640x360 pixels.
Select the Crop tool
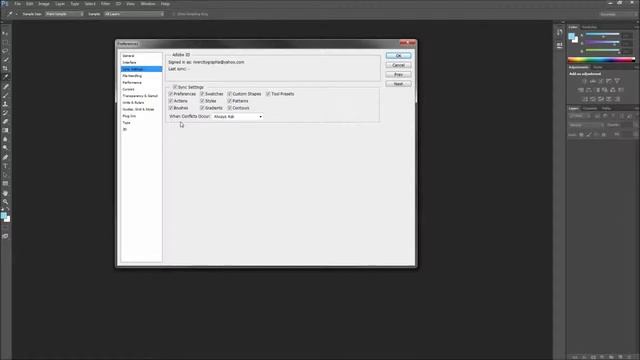pos(5,69)
